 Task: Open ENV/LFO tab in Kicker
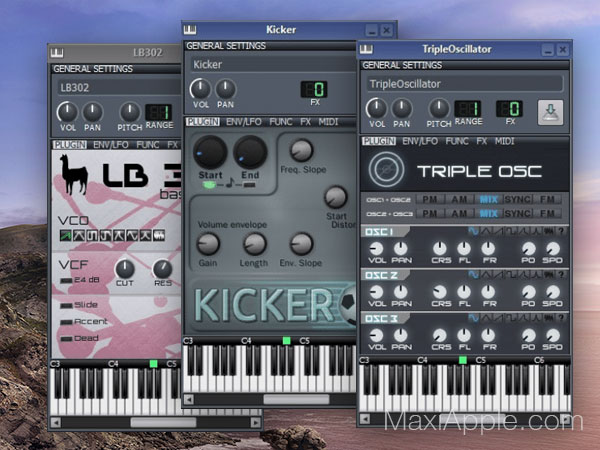[x=244, y=122]
